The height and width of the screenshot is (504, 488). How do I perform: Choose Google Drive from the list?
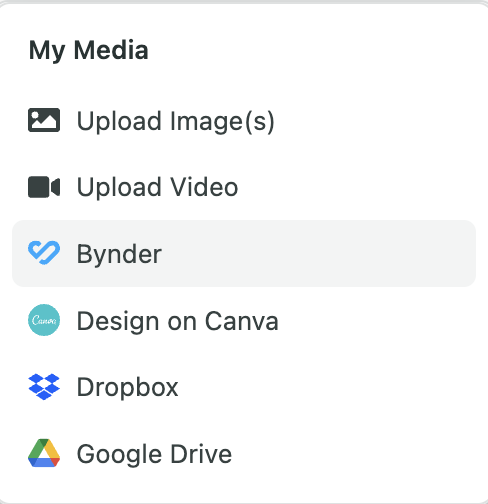click(x=244, y=453)
